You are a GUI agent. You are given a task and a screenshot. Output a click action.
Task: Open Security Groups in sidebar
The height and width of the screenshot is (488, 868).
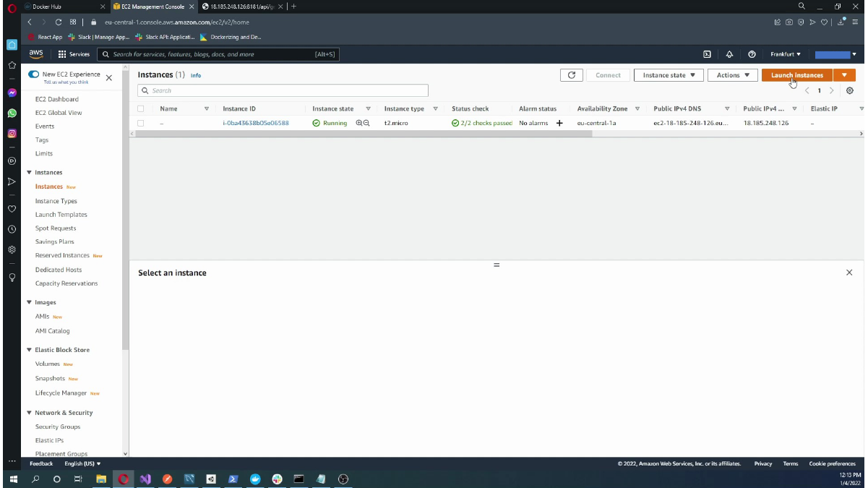[58, 427]
